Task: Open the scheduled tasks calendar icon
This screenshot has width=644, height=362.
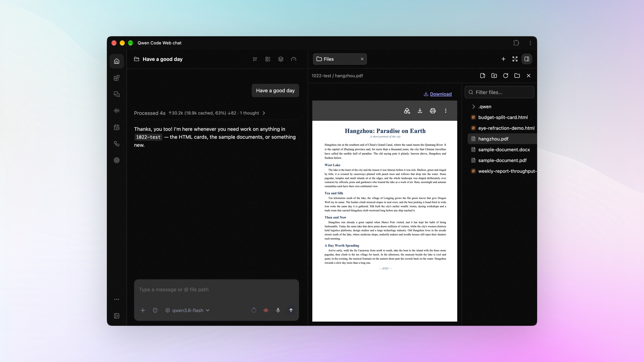Action: click(x=117, y=127)
